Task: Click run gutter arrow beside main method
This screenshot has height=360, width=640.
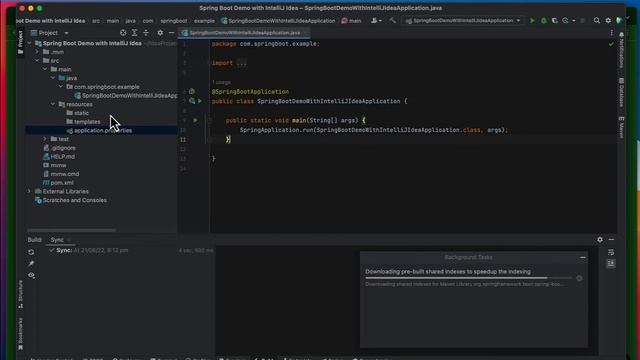Action: (195, 120)
